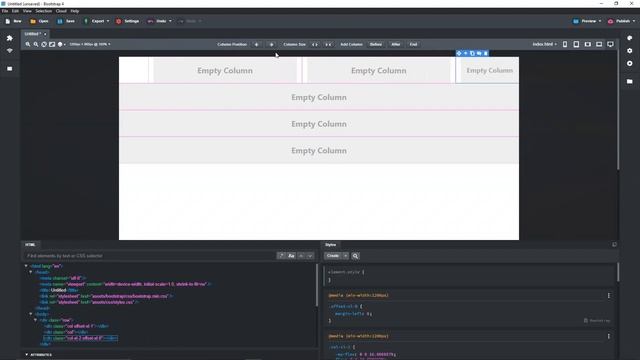Switch to the Styles panel tab
Image resolution: width=640 pixels, height=360 pixels.
click(x=330, y=244)
